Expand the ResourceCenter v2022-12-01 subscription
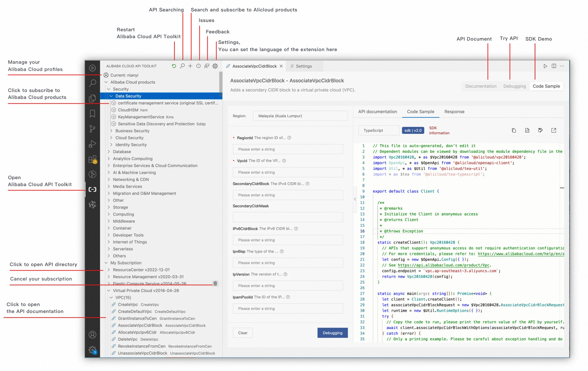 click(109, 270)
